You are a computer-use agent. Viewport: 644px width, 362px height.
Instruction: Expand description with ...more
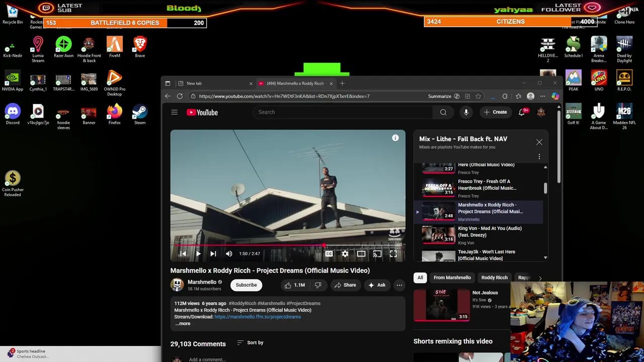pos(183,324)
